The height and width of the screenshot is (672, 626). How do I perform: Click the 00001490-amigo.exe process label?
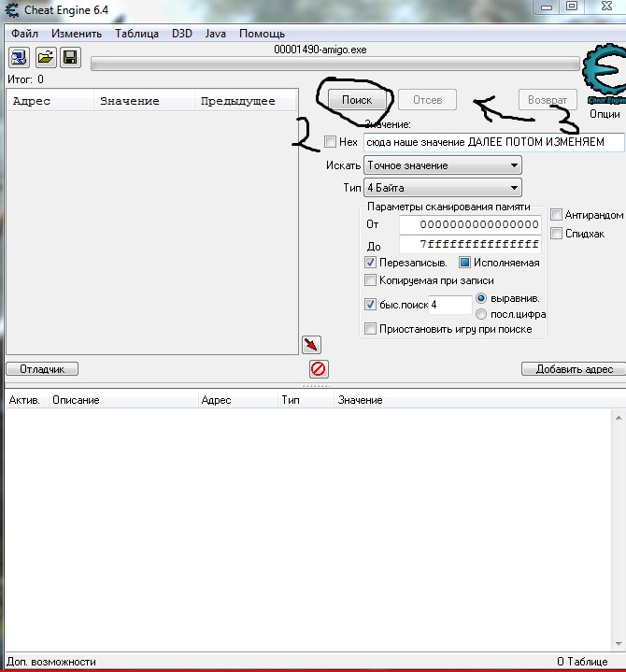(320, 50)
